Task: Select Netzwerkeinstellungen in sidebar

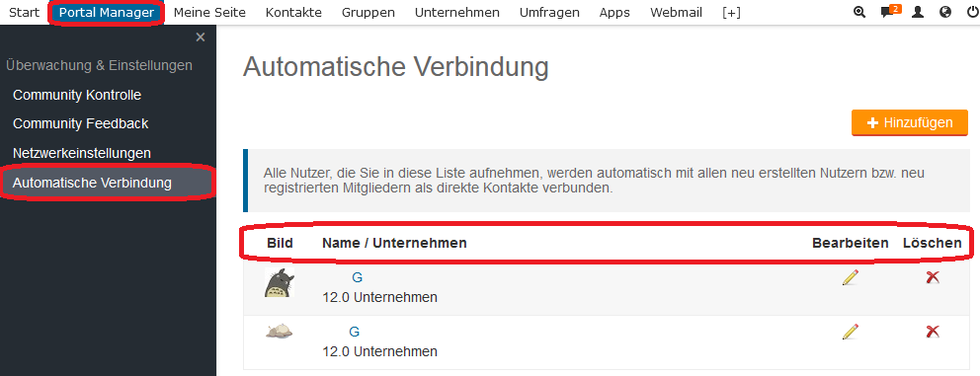Action: tap(82, 153)
